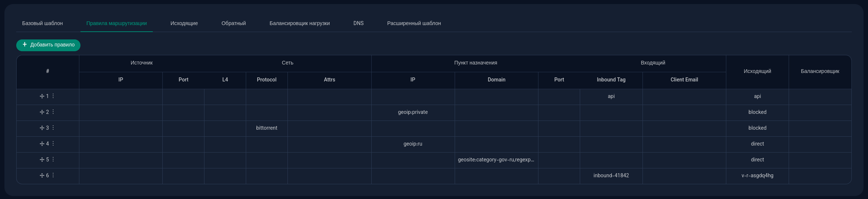Switch to the Обратный tab
Image resolution: width=868 pixels, height=199 pixels.
(x=234, y=23)
